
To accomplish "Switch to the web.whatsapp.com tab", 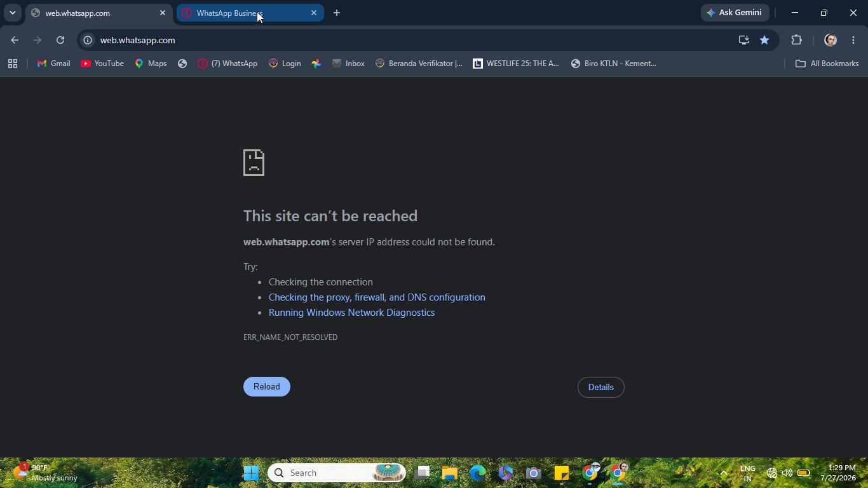I will (98, 13).
